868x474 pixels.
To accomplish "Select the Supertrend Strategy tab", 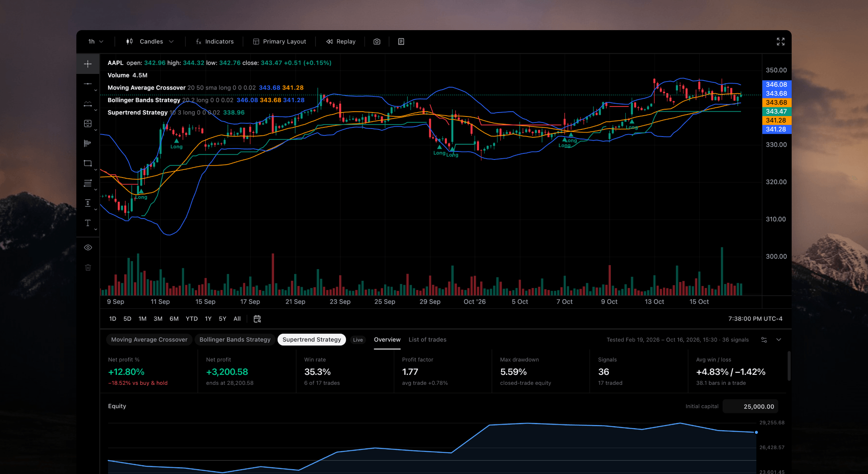I will coord(312,340).
